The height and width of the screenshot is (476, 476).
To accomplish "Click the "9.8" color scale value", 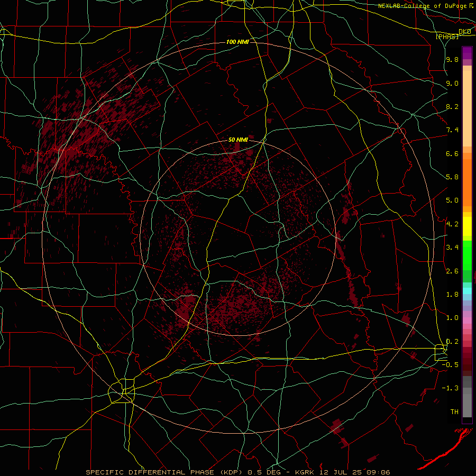I will pyautogui.click(x=452, y=60).
